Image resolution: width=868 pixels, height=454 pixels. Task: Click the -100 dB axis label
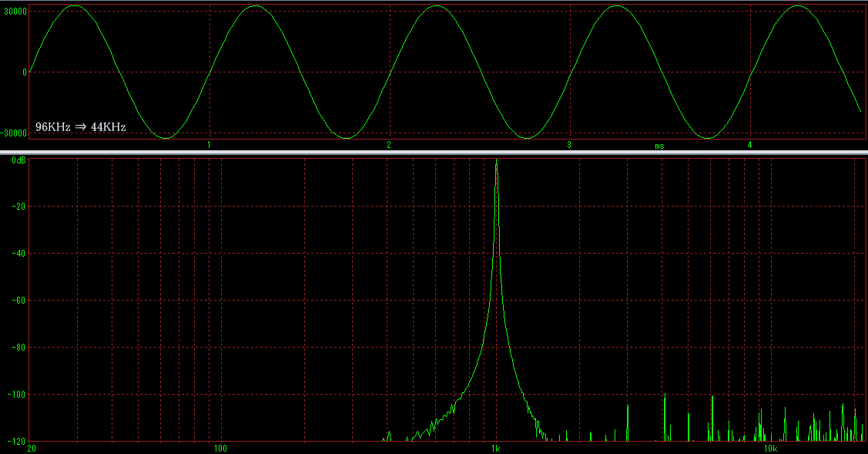pos(16,395)
